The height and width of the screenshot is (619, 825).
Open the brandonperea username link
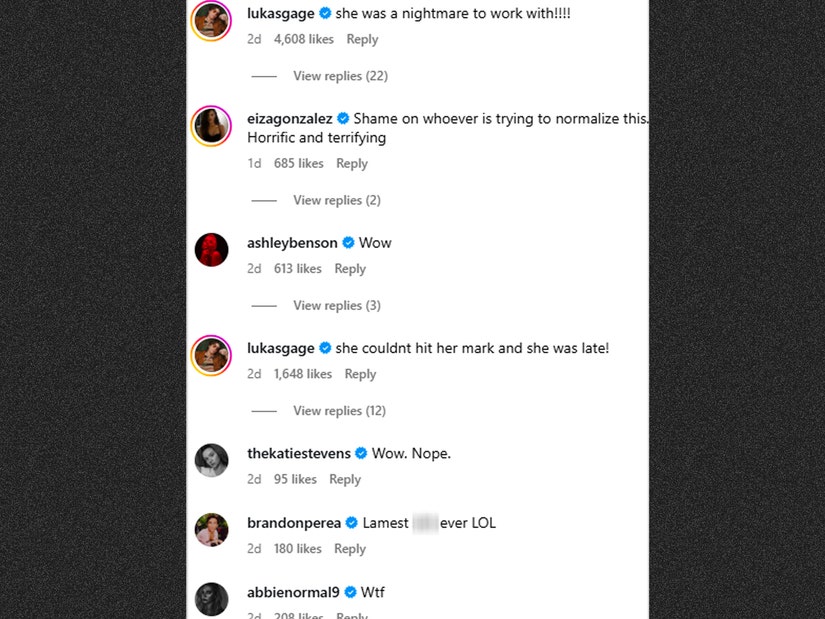pos(294,523)
